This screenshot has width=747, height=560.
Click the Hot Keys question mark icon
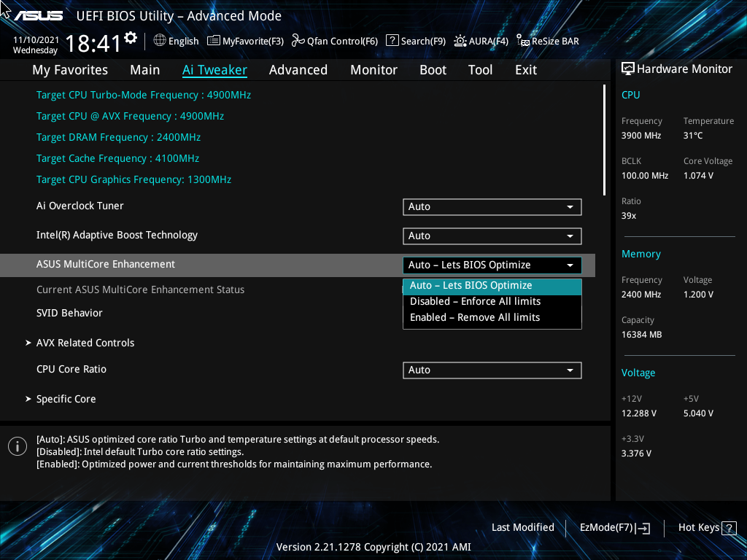pyautogui.click(x=729, y=528)
